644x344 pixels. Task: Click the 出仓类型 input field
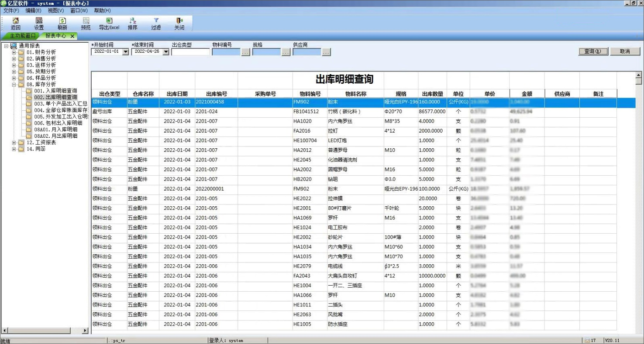[x=190, y=52]
